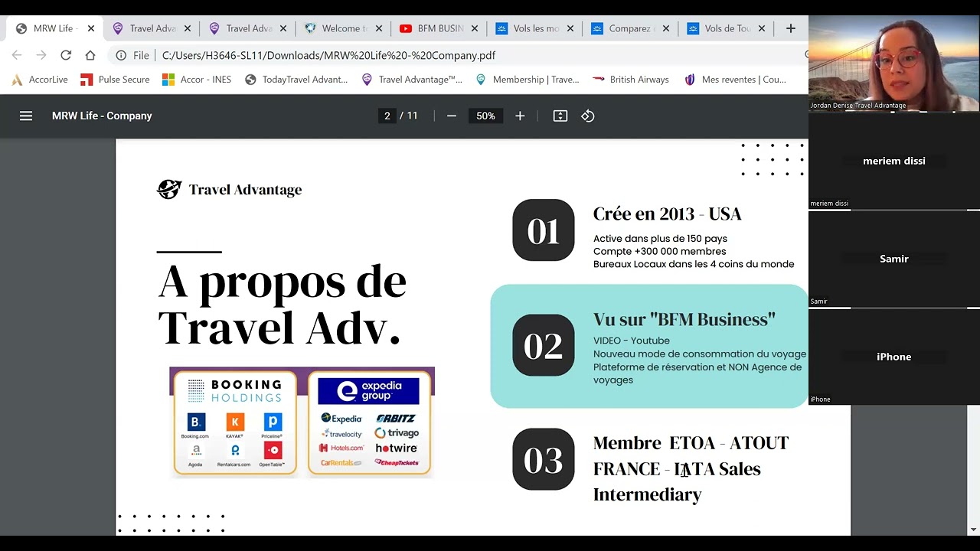Click the A propos de Travel Adv. title

(x=282, y=305)
